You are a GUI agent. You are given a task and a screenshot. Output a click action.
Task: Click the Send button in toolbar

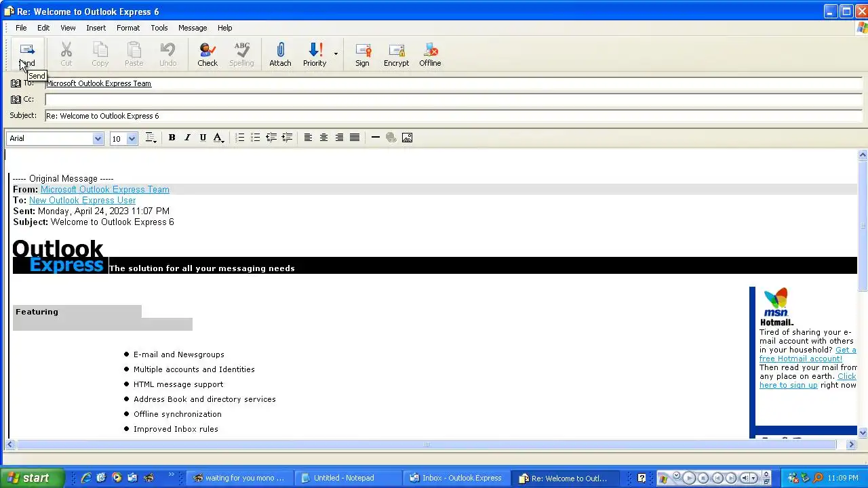click(27, 55)
